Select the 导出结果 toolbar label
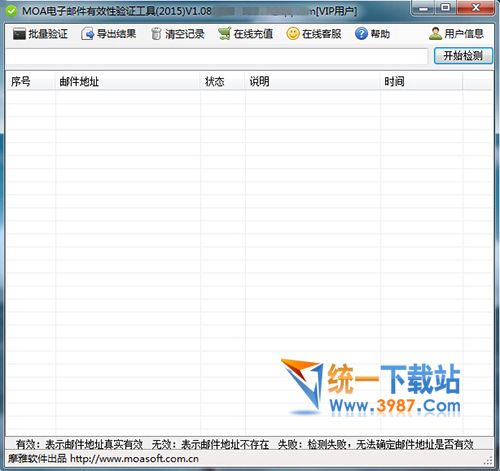Image resolution: width=500 pixels, height=471 pixels. [x=116, y=34]
